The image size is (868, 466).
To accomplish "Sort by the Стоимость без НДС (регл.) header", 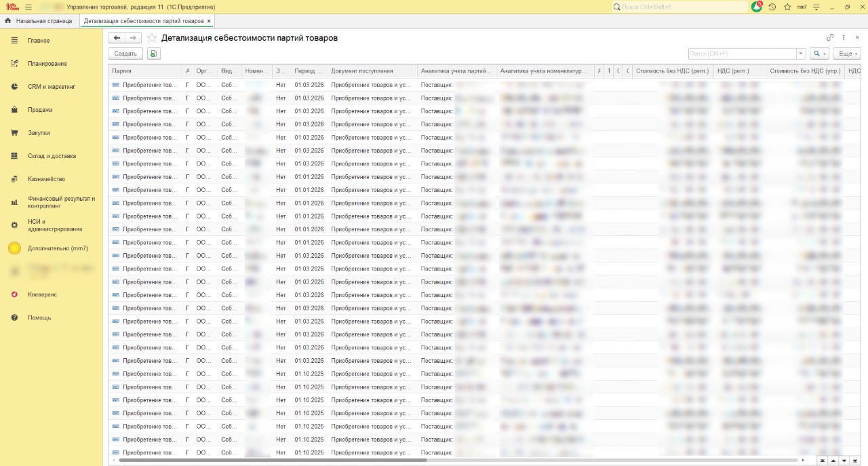I will coord(673,71).
